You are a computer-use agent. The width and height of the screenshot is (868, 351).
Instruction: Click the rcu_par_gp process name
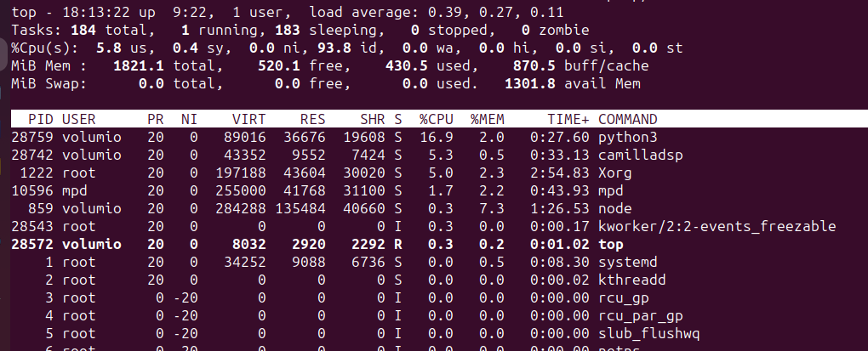pyautogui.click(x=637, y=315)
